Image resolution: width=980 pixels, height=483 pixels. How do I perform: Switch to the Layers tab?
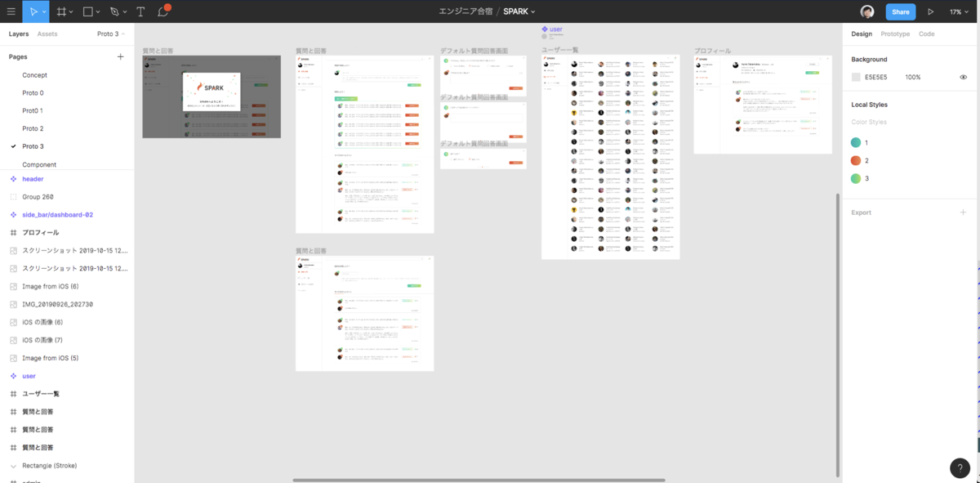click(19, 34)
